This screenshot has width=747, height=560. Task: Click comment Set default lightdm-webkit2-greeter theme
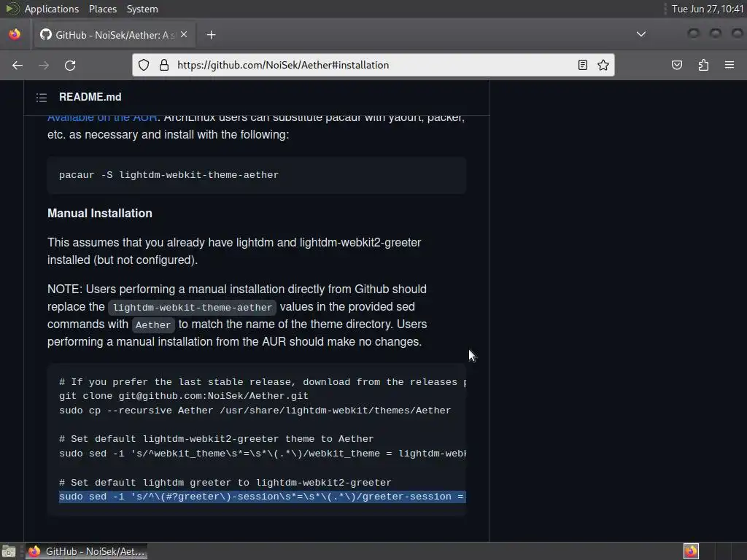(216, 439)
